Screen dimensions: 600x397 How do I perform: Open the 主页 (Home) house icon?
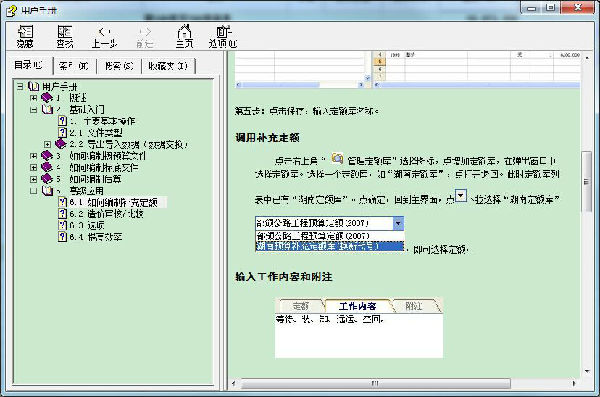(184, 36)
